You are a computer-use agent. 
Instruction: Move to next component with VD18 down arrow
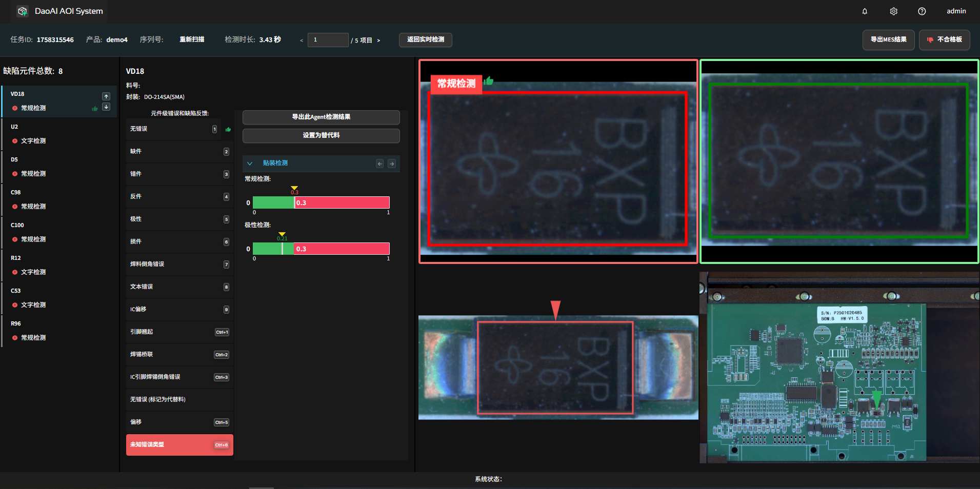point(106,107)
